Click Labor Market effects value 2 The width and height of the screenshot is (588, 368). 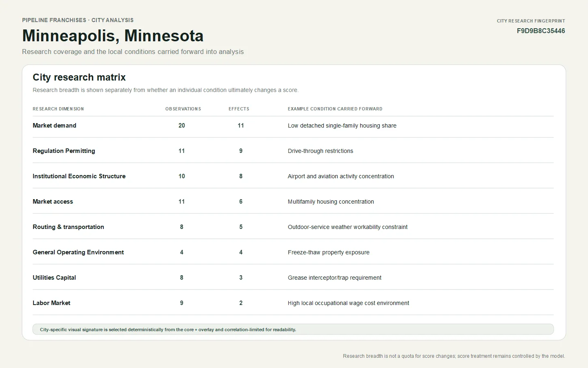(x=241, y=303)
